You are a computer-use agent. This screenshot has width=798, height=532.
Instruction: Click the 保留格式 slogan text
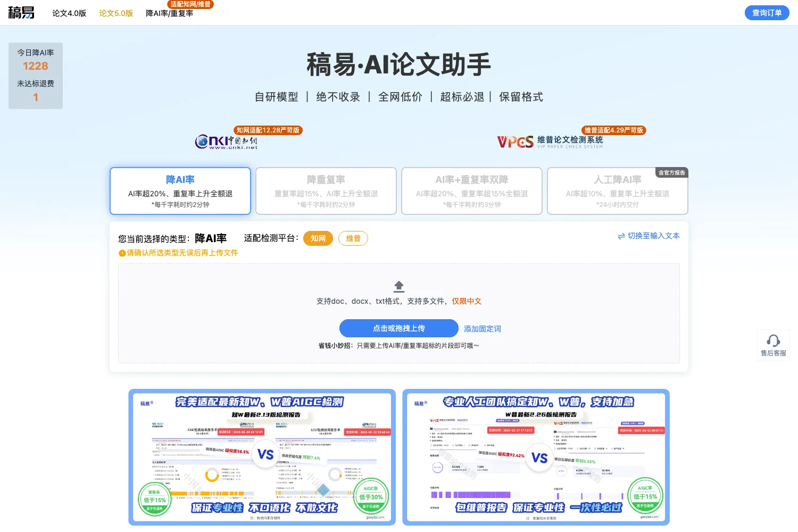coord(521,97)
